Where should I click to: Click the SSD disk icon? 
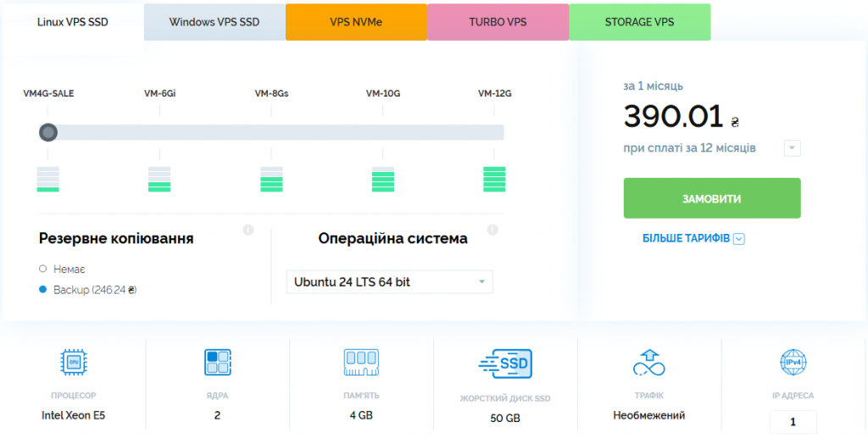[x=505, y=364]
